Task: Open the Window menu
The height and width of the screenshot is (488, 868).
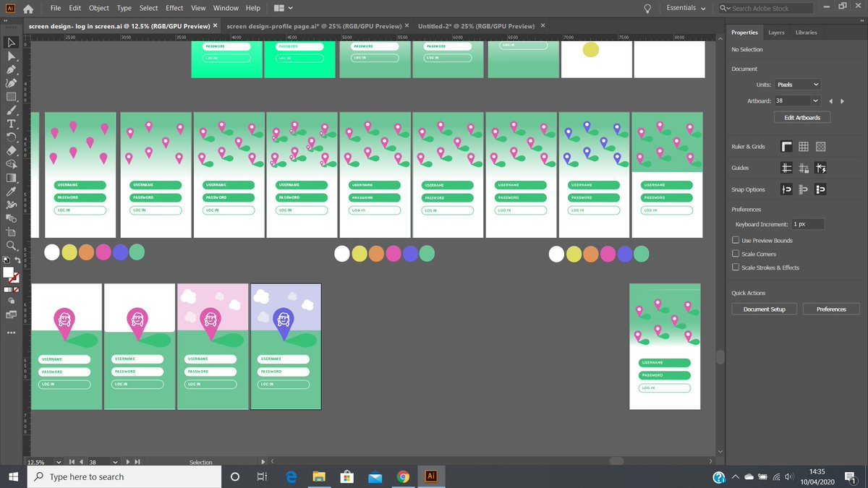Action: (226, 8)
